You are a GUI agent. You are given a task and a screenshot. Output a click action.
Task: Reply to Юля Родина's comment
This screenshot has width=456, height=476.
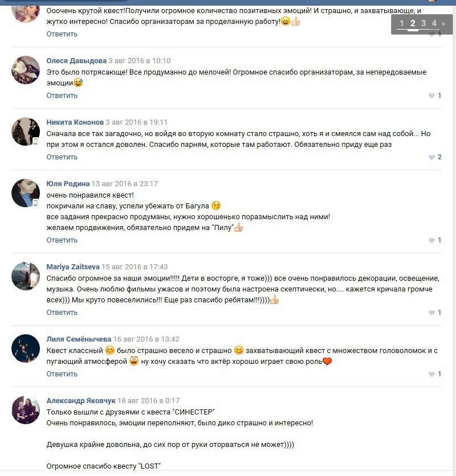(62, 240)
